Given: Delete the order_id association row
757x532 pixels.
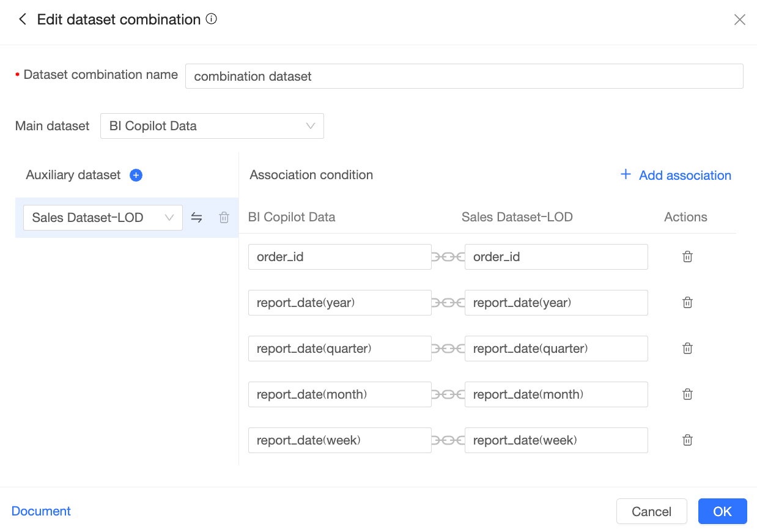Looking at the screenshot, I should point(687,257).
